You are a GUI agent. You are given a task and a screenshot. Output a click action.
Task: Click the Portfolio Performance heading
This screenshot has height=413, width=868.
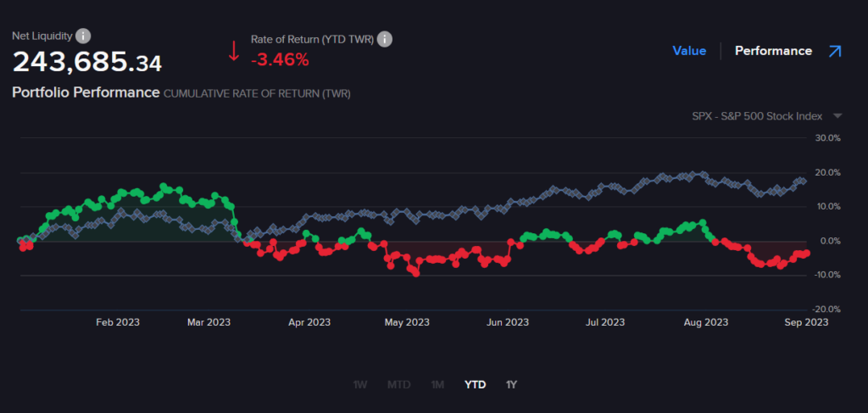pyautogui.click(x=86, y=92)
